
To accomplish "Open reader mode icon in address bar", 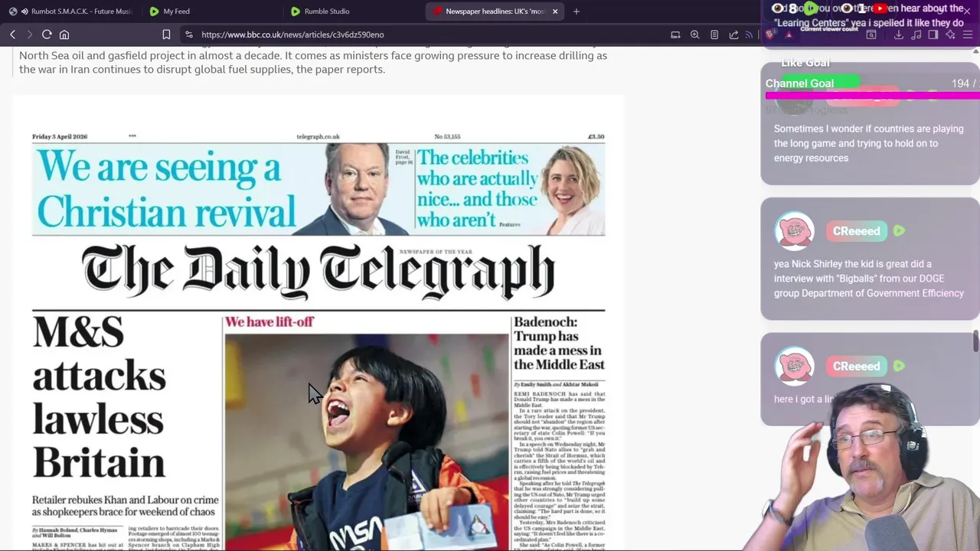I will coord(714,34).
